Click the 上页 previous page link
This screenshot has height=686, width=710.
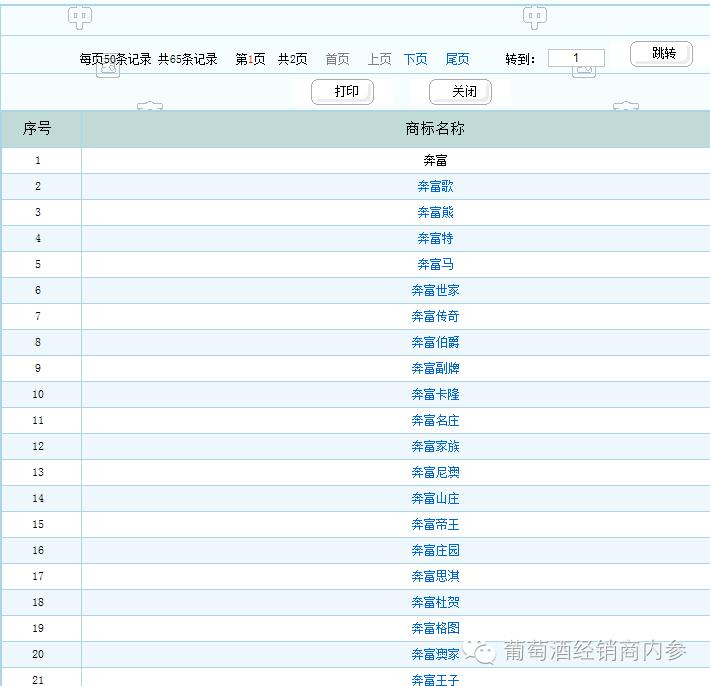379,59
